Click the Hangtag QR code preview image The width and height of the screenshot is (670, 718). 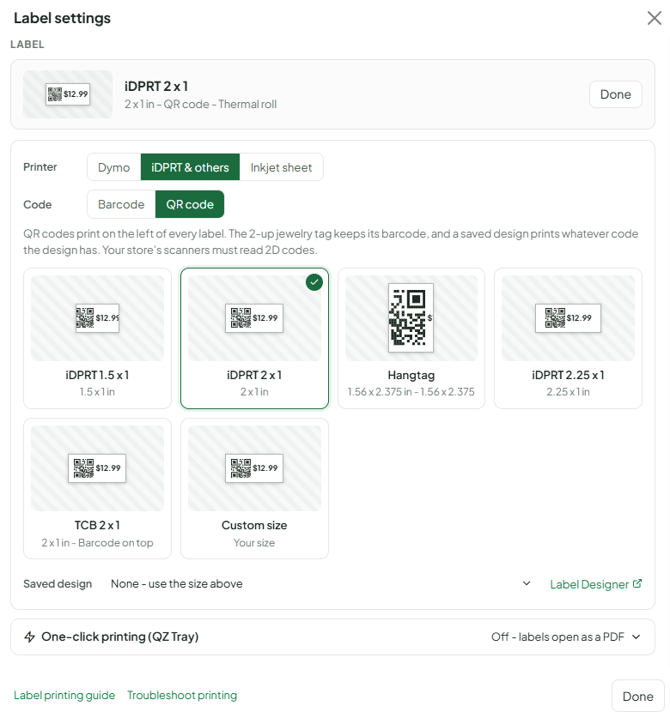pyautogui.click(x=411, y=318)
